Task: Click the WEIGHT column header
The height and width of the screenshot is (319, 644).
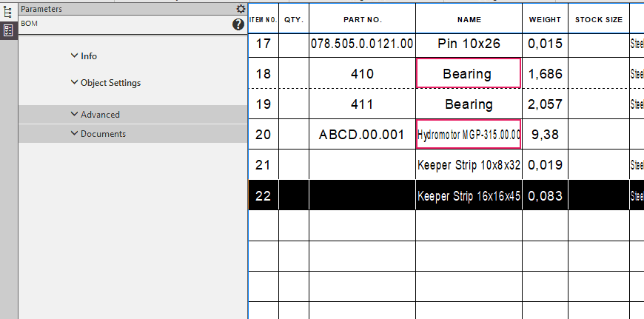Action: point(545,19)
